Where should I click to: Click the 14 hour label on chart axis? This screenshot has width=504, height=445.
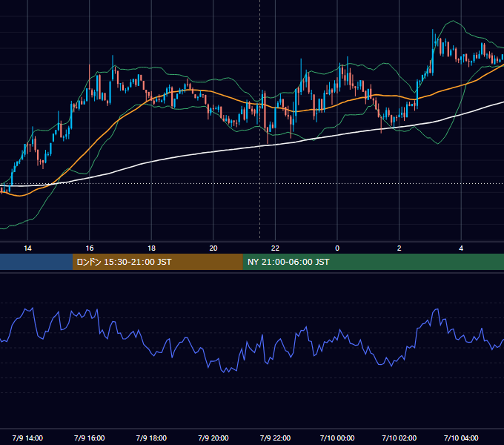tap(27, 248)
